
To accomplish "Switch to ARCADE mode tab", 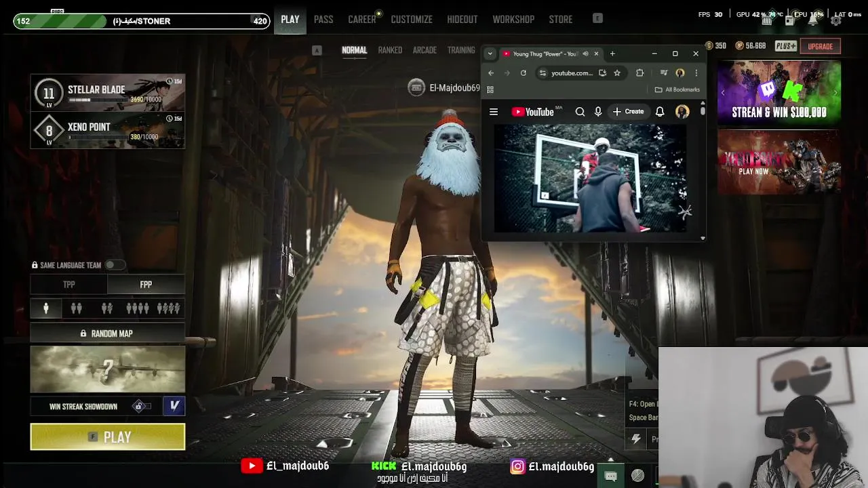I will (x=425, y=50).
